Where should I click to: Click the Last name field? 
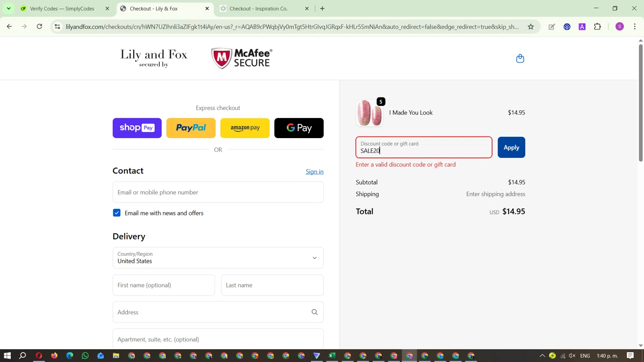click(x=272, y=285)
